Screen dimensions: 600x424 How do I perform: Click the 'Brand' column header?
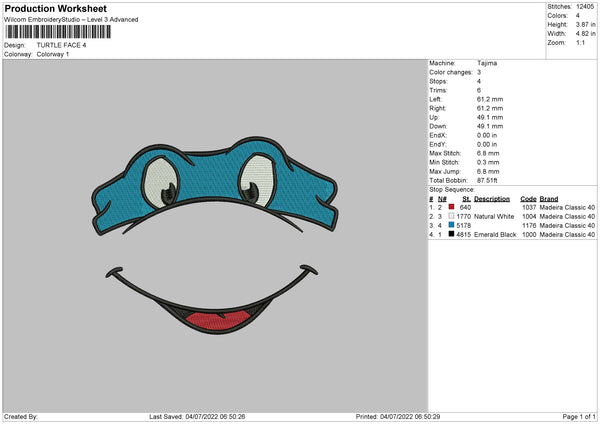(549, 199)
